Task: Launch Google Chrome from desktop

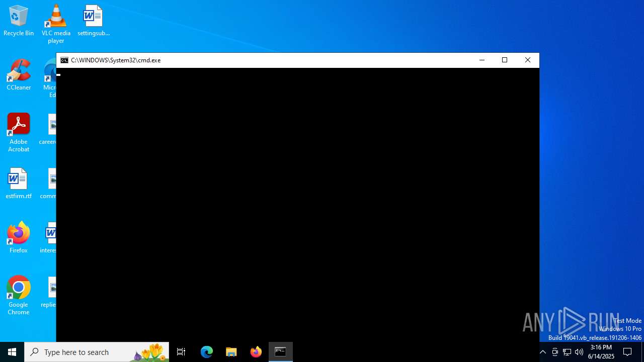Action: click(19, 296)
